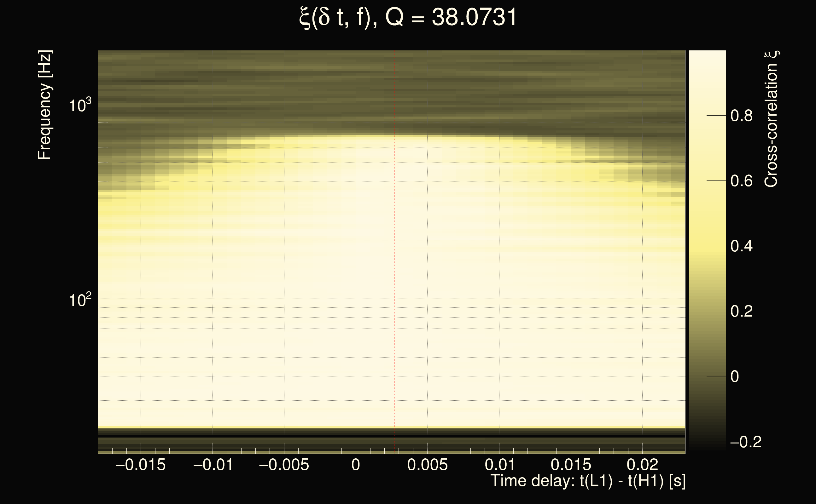Click the black horizontal band near plot bottom
816x504 pixels.
point(391,436)
